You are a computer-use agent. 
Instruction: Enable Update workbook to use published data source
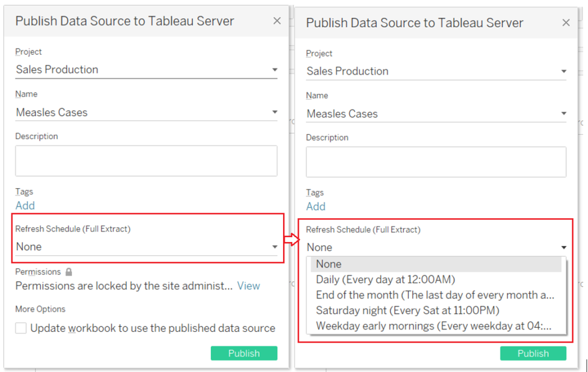click(x=21, y=328)
